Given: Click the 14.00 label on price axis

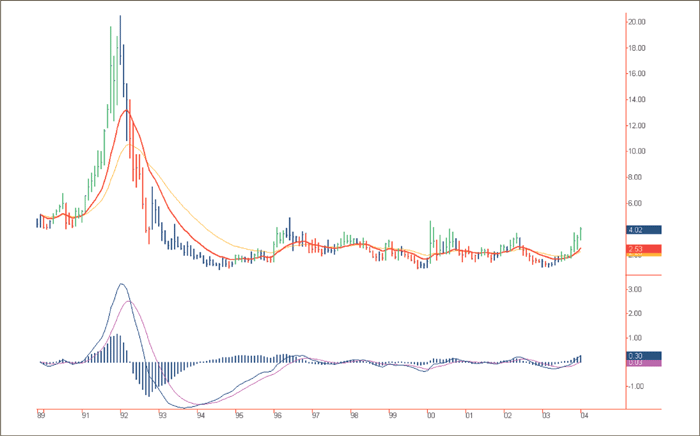Looking at the screenshot, I should coord(636,99).
